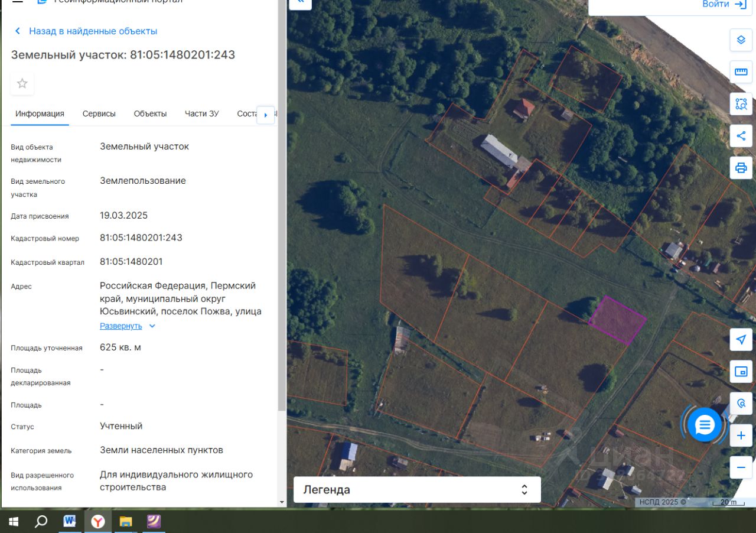The image size is (756, 533).
Task: Expand address with Развернуть link
Action: point(120,326)
